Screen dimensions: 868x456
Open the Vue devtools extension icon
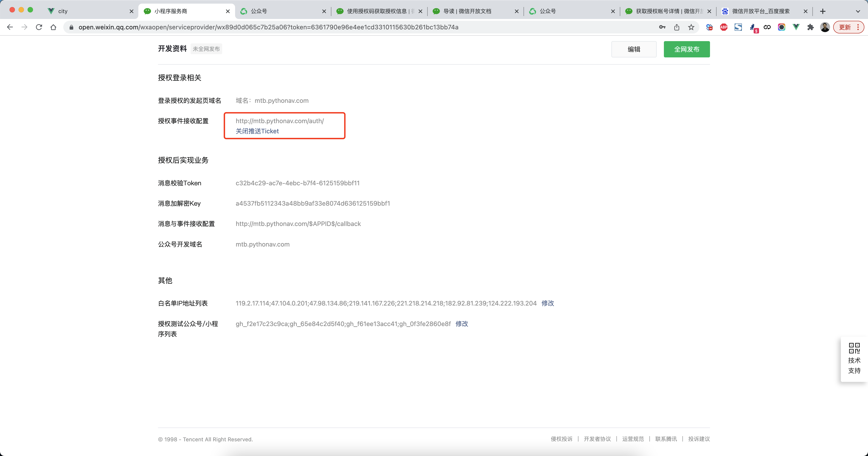click(x=796, y=27)
